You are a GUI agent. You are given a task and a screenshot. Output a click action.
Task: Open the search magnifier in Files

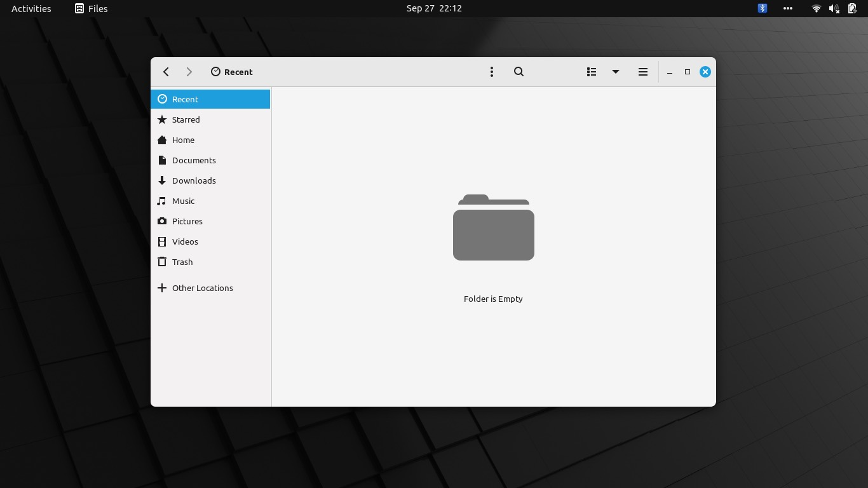point(519,72)
